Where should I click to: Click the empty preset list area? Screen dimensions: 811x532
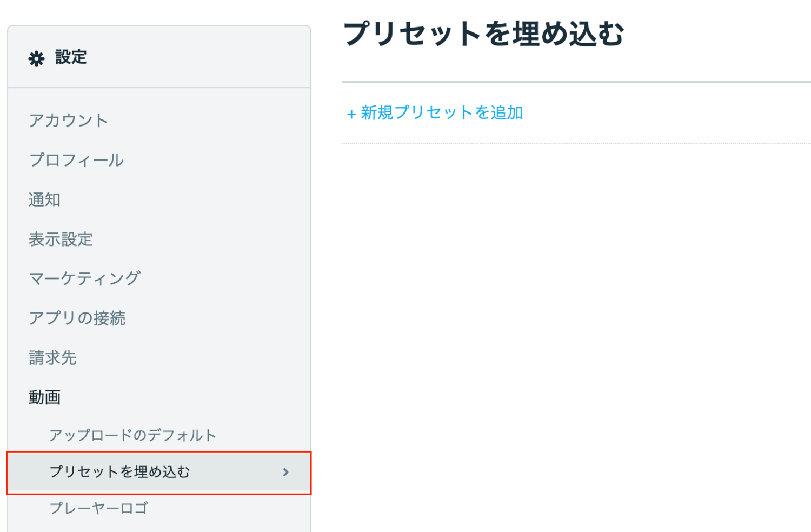tap(576, 335)
